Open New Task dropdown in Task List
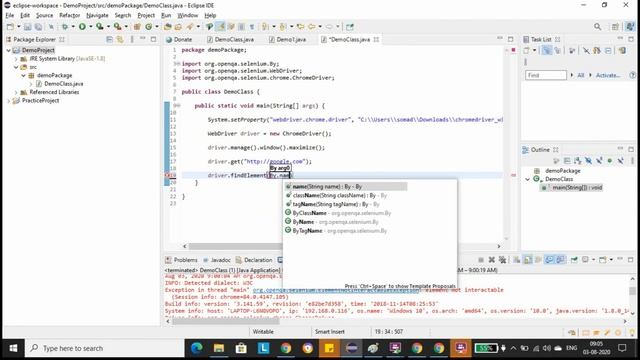 (x=534, y=51)
